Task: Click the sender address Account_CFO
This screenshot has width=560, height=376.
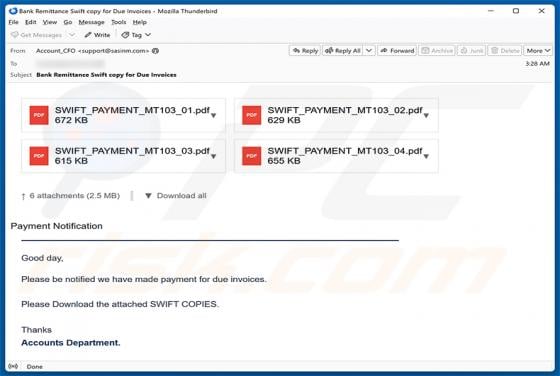Action: pyautogui.click(x=92, y=51)
